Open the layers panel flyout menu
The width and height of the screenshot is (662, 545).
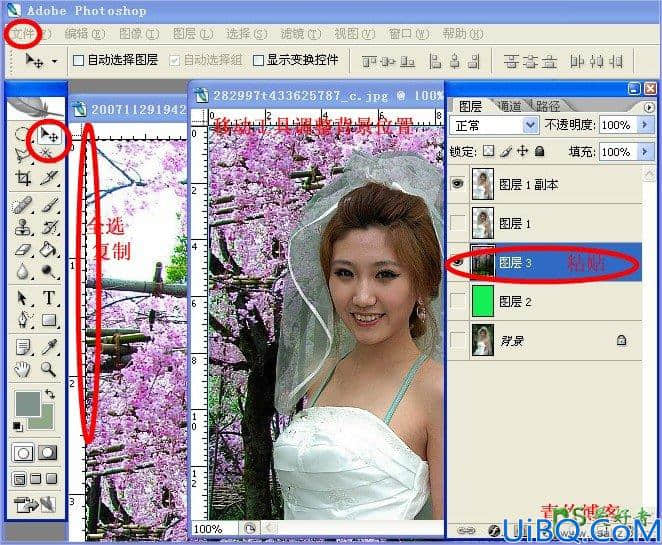(649, 107)
